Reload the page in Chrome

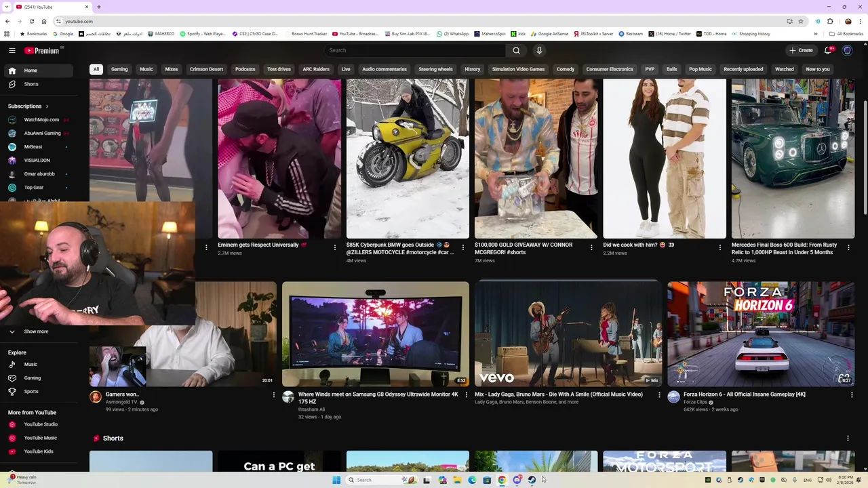coord(31,21)
